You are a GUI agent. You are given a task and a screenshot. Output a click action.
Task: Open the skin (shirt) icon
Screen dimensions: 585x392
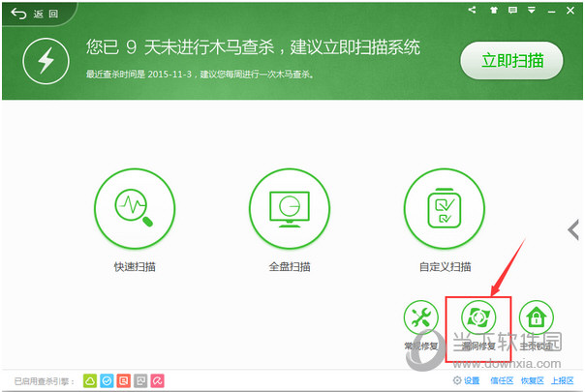point(496,10)
